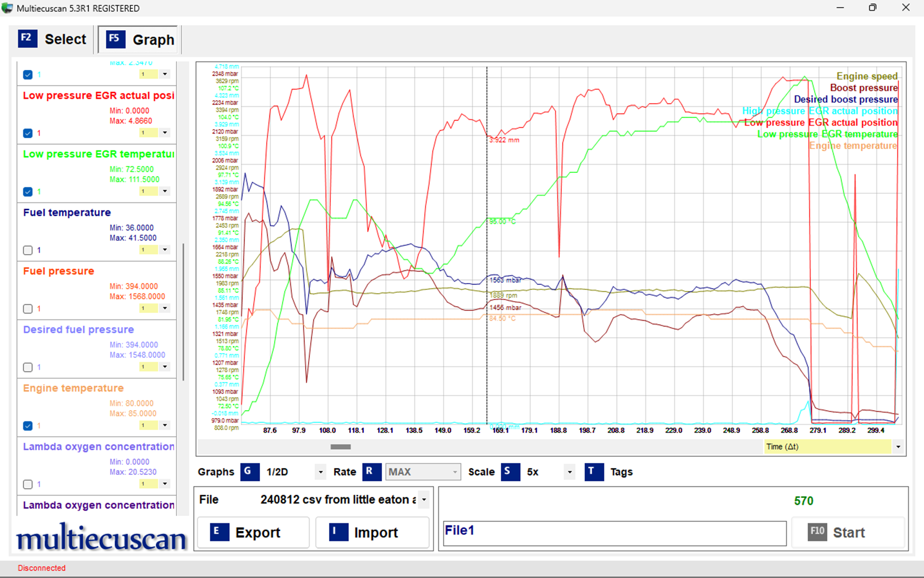Uncheck the topmost partially visible parameter checkbox
924x578 pixels.
28,74
